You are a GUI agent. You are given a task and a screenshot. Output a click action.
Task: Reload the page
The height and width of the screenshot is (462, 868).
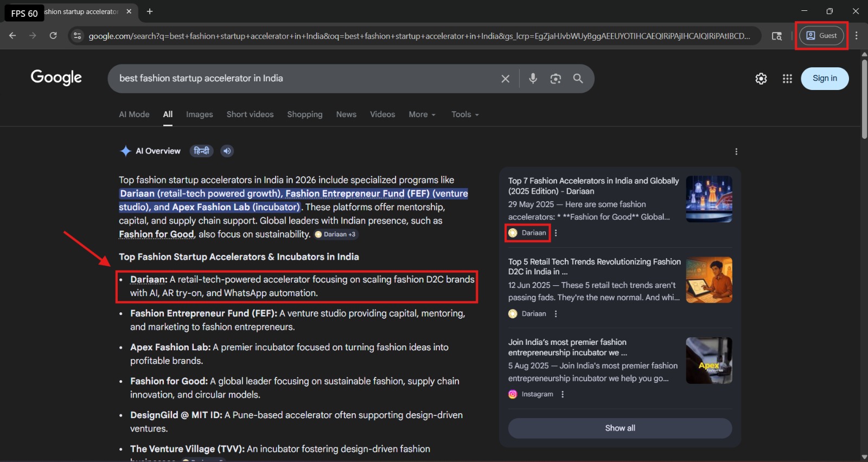(x=53, y=36)
